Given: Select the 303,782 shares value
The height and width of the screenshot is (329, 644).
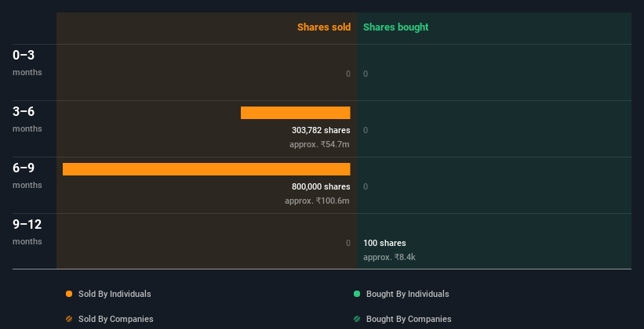Looking at the screenshot, I should click(x=321, y=131).
